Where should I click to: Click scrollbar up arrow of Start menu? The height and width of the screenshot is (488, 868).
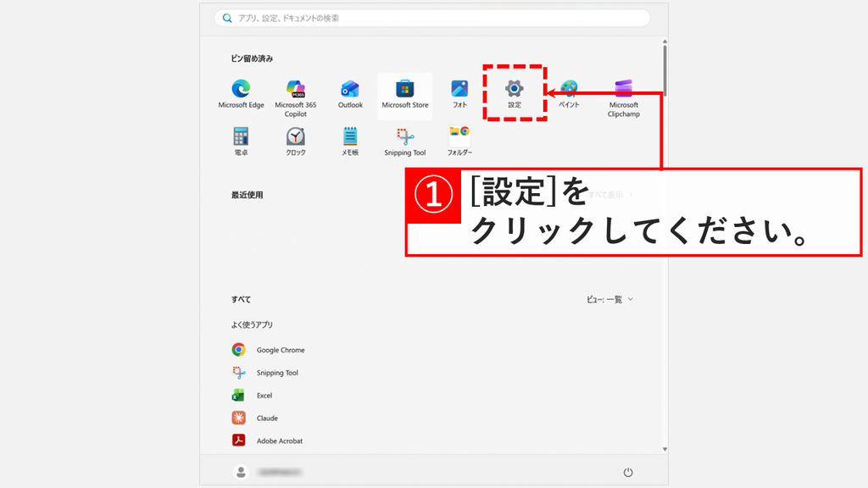click(665, 42)
